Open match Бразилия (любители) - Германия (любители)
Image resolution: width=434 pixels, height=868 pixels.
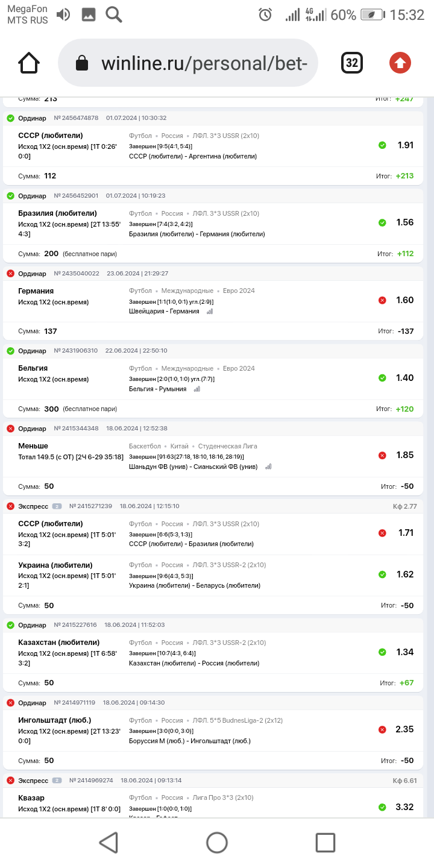(197, 234)
